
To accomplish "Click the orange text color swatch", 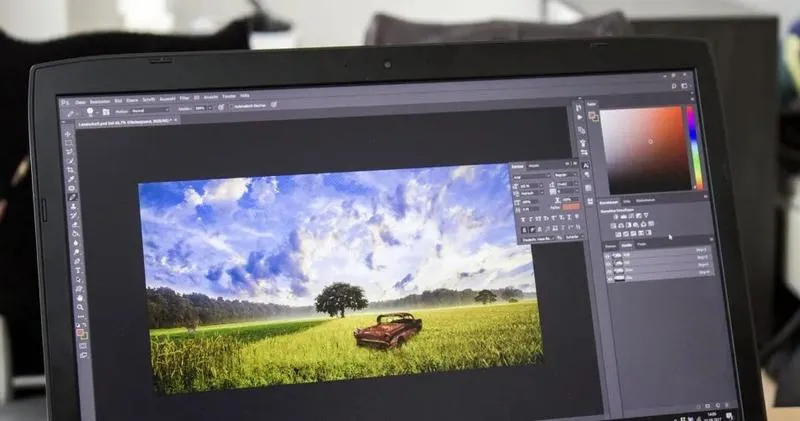I will [x=570, y=205].
